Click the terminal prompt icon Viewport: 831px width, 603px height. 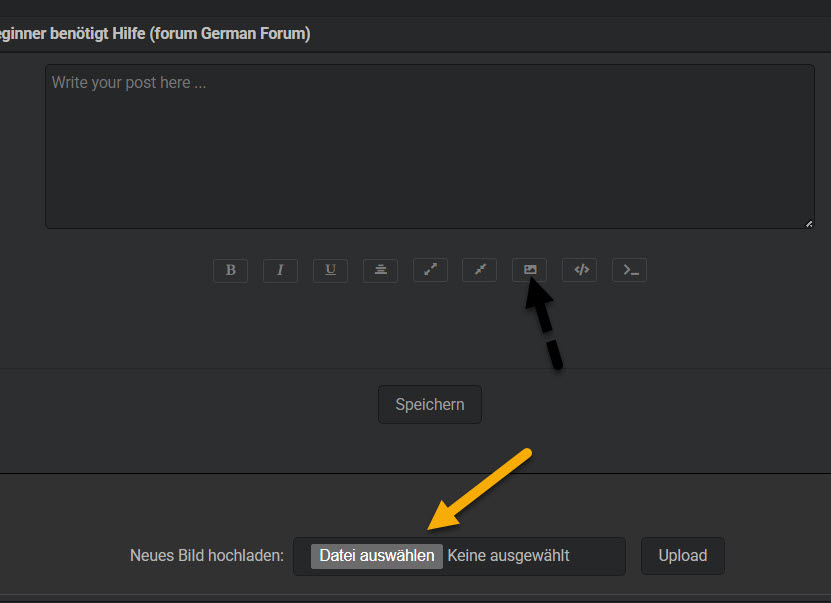pyautogui.click(x=629, y=270)
